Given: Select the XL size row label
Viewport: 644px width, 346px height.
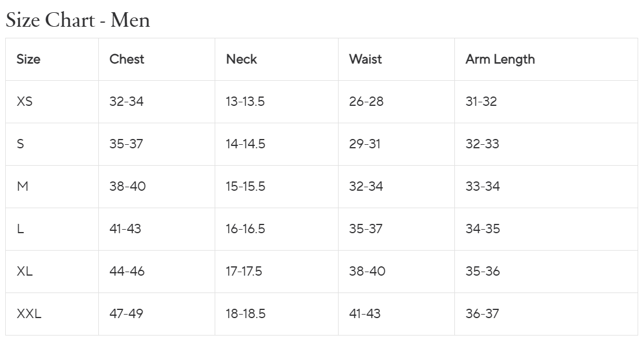Looking at the screenshot, I should (24, 272).
